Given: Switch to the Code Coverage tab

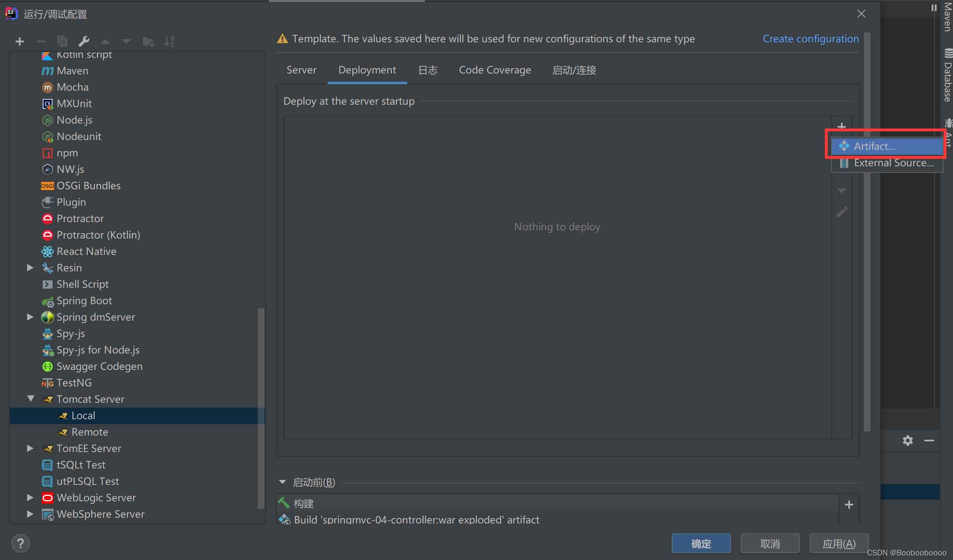Looking at the screenshot, I should pyautogui.click(x=495, y=70).
